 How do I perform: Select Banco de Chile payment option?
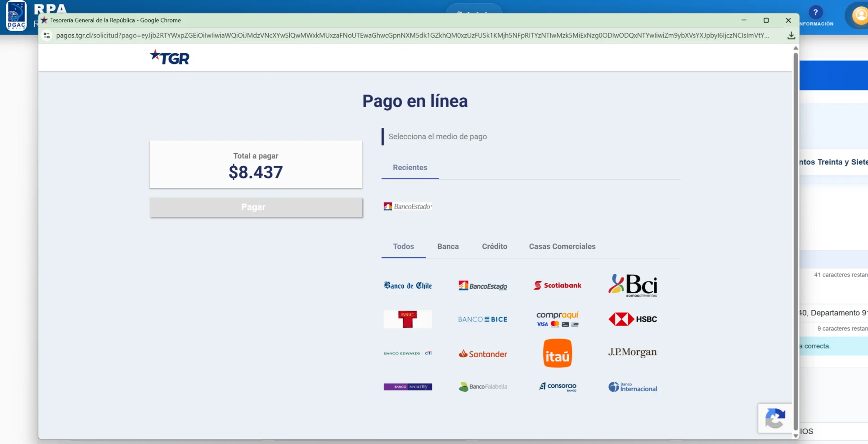coord(408,285)
